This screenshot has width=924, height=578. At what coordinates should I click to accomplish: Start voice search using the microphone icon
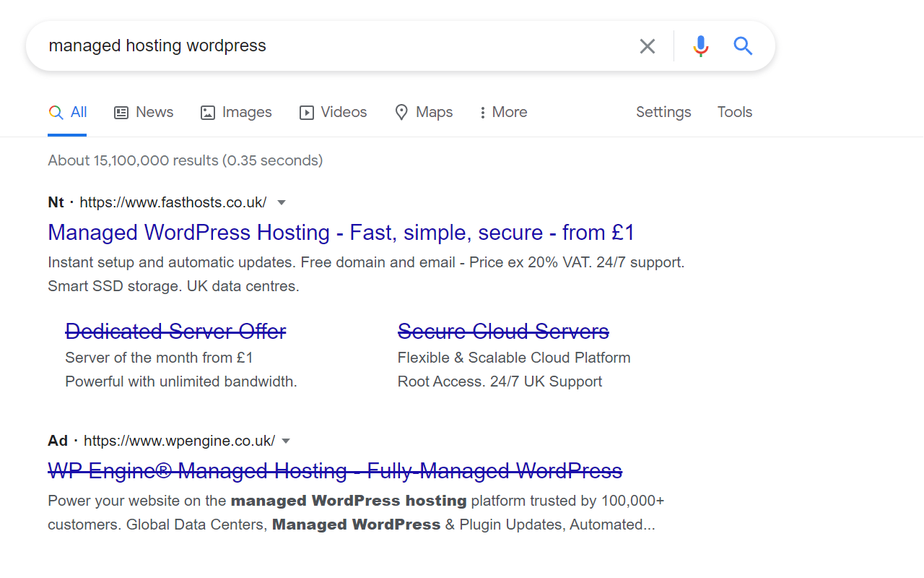click(x=699, y=46)
